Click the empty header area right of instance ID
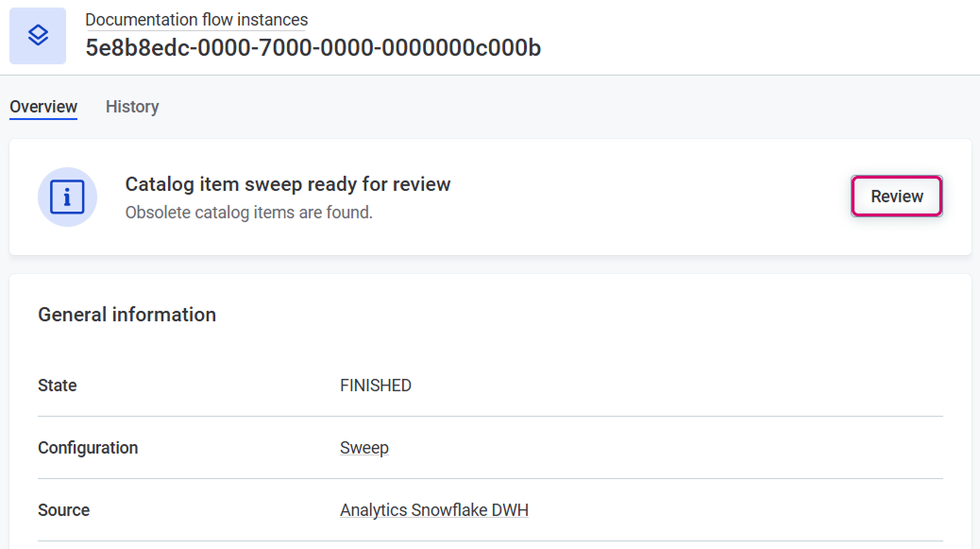 (755, 38)
